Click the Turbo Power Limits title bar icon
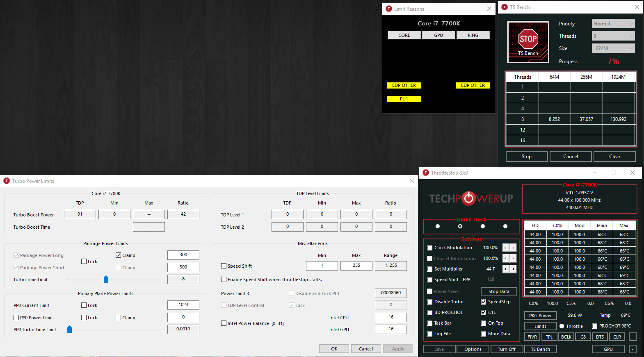 pos(7,181)
